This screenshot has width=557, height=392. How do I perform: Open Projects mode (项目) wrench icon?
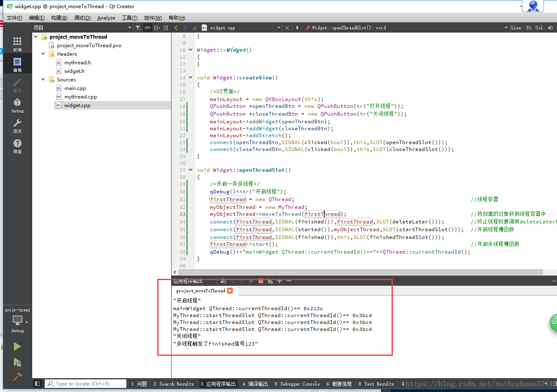coord(17,125)
